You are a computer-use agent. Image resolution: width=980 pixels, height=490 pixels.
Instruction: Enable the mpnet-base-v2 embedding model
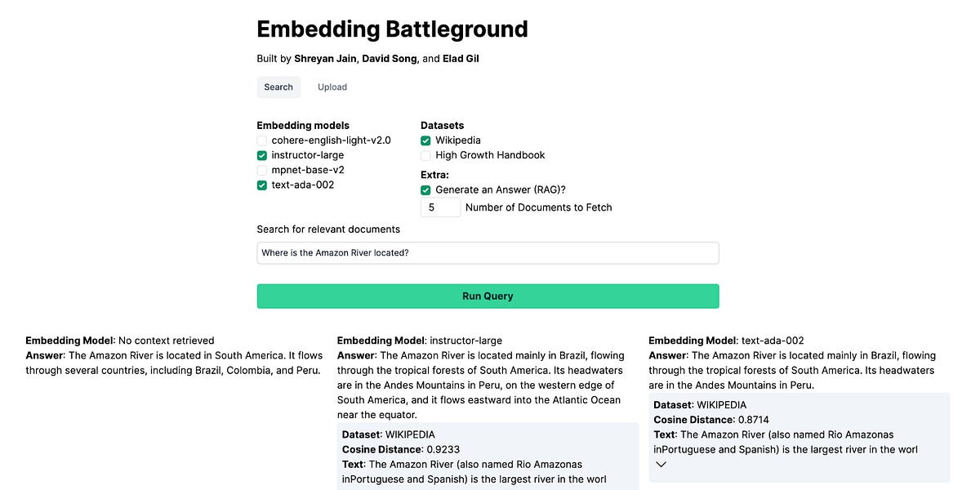261,170
